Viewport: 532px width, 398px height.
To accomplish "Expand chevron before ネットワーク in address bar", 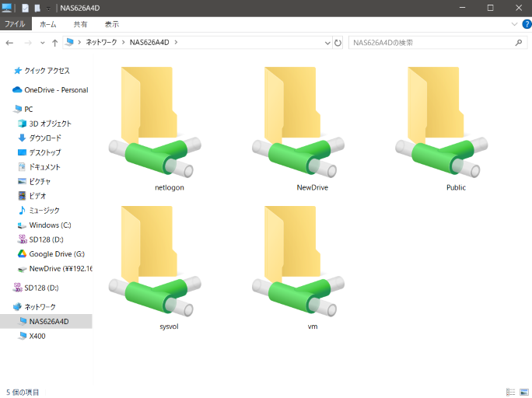I will tap(80, 43).
